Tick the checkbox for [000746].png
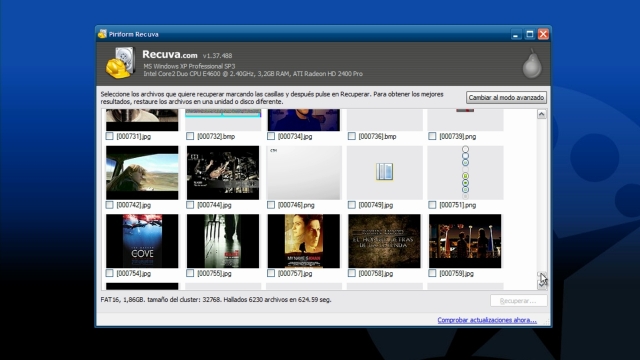Image resolution: width=640 pixels, height=360 pixels. pyautogui.click(x=271, y=204)
